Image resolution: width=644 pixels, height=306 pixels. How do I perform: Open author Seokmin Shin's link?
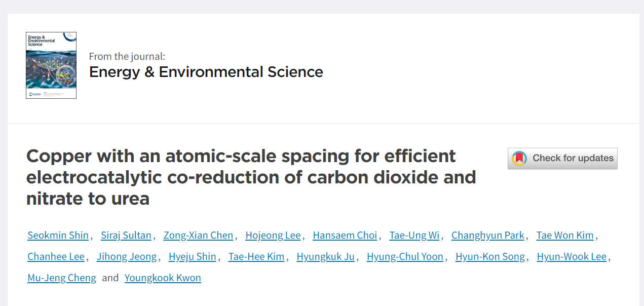point(58,235)
